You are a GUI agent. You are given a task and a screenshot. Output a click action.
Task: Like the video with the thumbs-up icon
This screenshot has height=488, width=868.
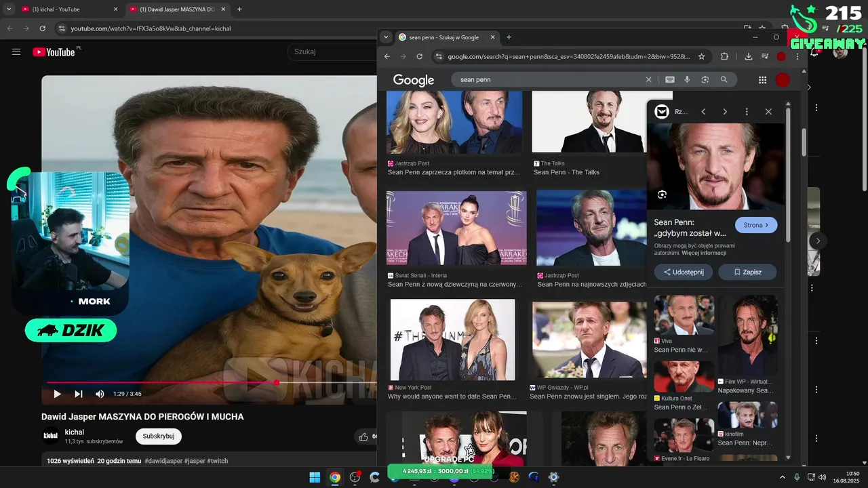pos(363,436)
